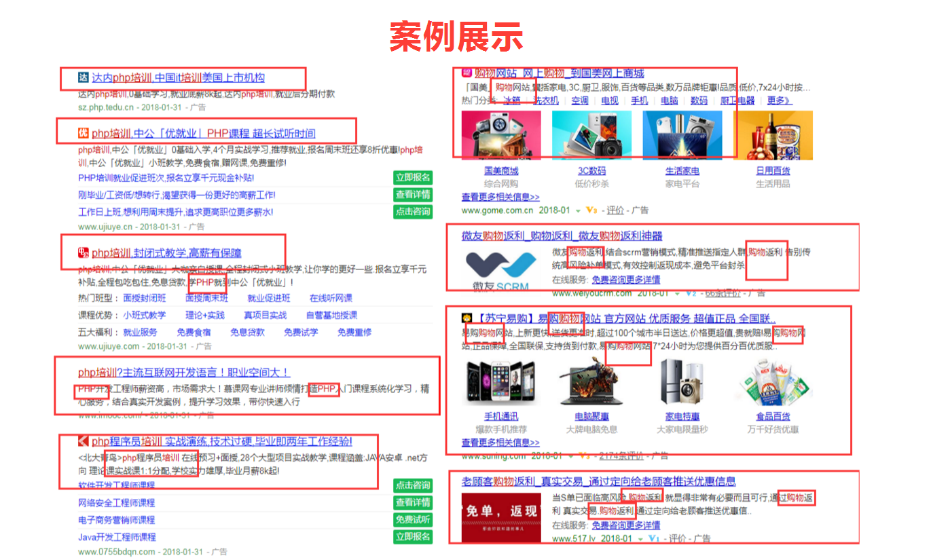This screenshot has height=560, width=931.
Task: Click the 查看详情 button beside 网络安全工程师课程
Action: pyautogui.click(x=413, y=502)
